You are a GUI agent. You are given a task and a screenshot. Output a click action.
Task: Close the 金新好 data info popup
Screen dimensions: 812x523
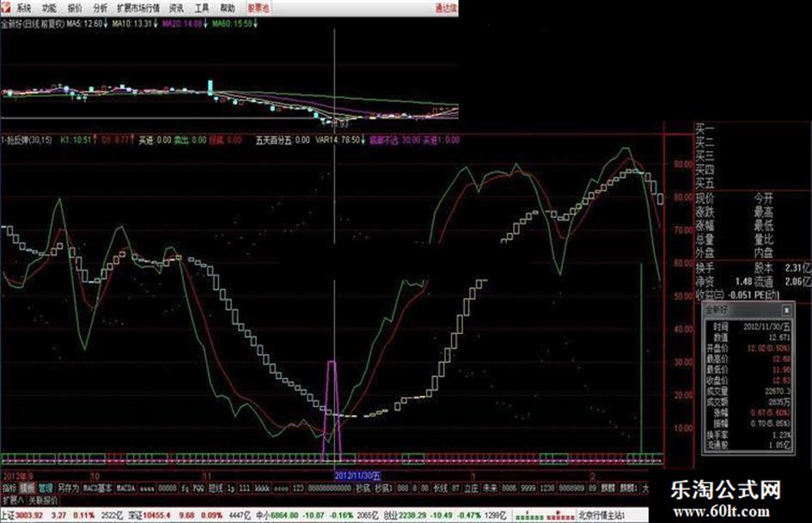point(786,310)
